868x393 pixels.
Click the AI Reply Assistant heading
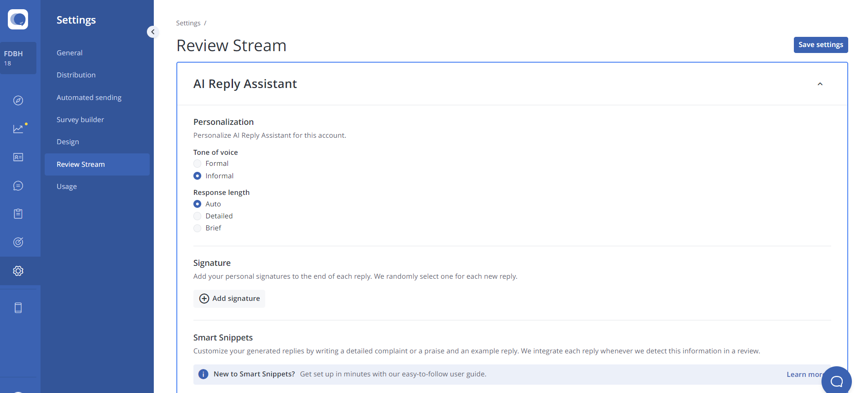pyautogui.click(x=245, y=84)
